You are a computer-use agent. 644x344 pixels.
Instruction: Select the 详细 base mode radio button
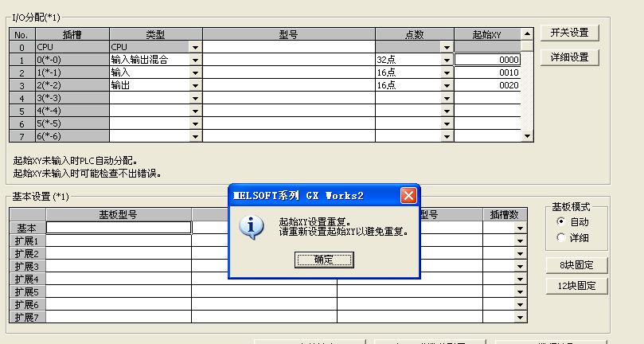point(561,237)
